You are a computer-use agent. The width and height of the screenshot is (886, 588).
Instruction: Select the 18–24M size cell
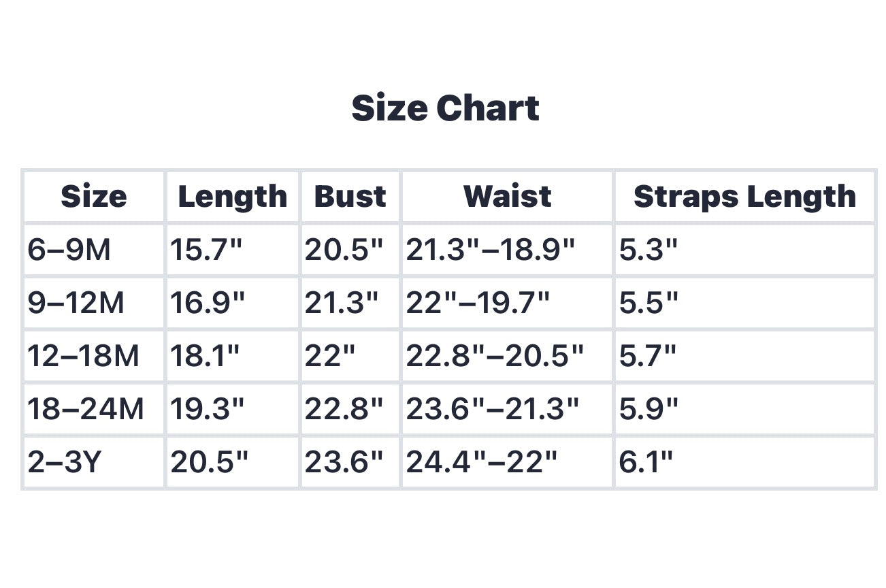86,409
